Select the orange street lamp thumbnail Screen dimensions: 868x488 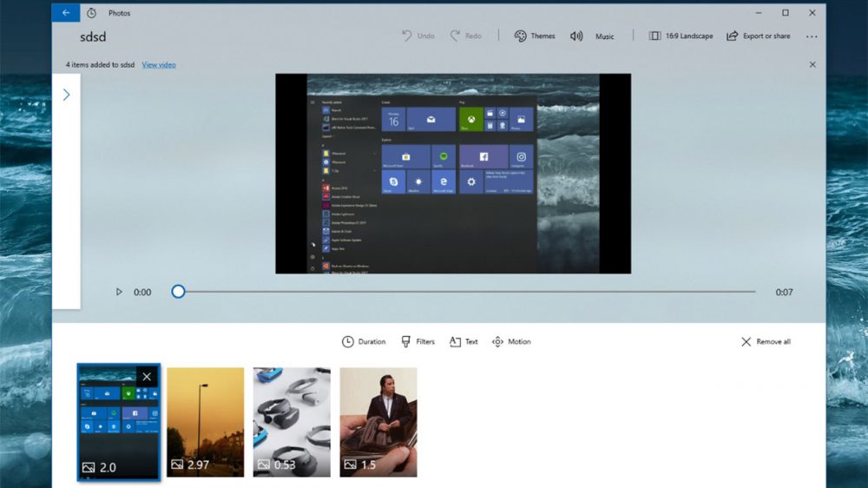coord(205,421)
